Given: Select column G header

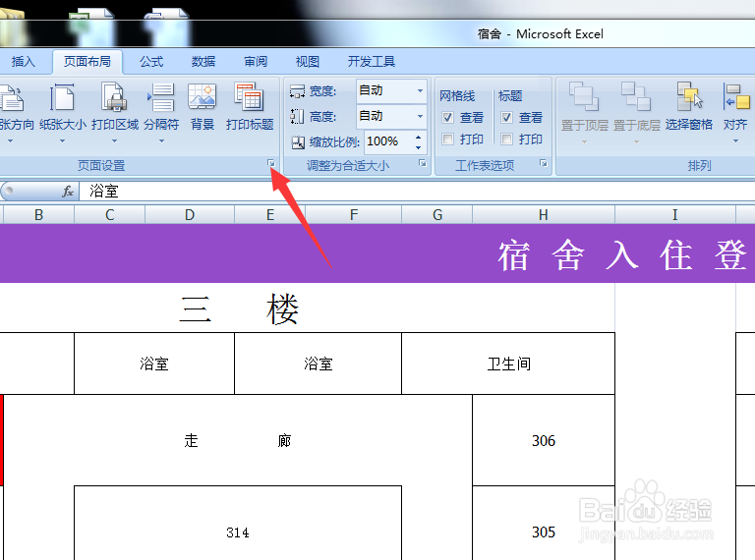Looking at the screenshot, I should coord(437,214).
